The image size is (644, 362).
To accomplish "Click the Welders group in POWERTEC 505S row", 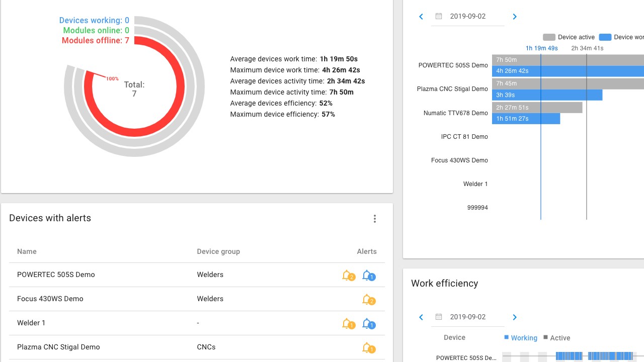I will coord(210,275).
